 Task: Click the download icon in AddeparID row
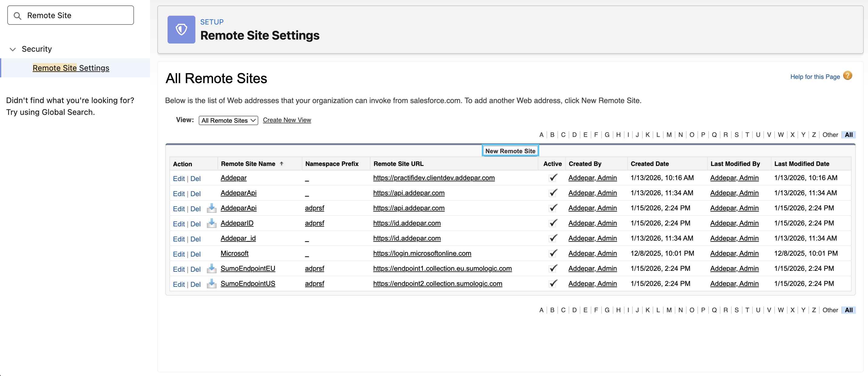click(x=211, y=223)
